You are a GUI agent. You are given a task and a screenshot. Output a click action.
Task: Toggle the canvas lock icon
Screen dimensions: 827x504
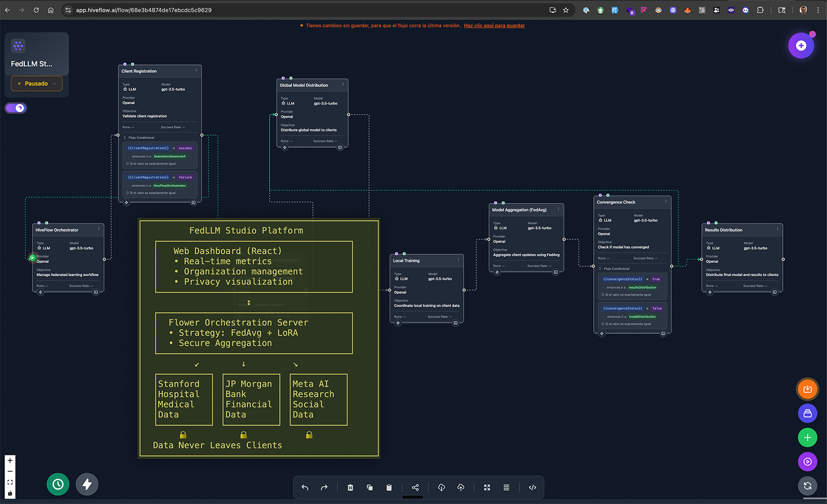point(10,494)
